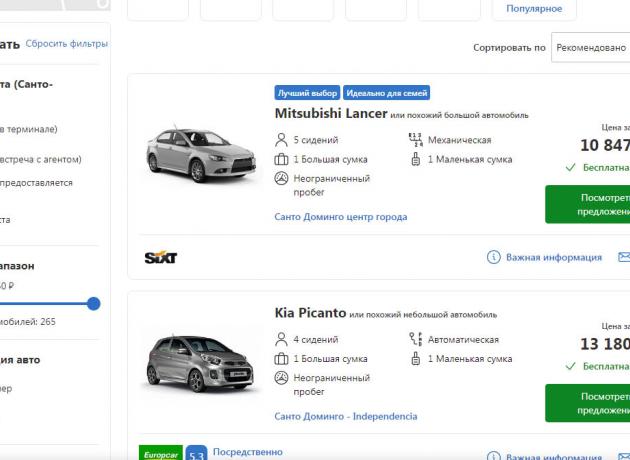Click the Автоматическая transmission text

pos(463,339)
